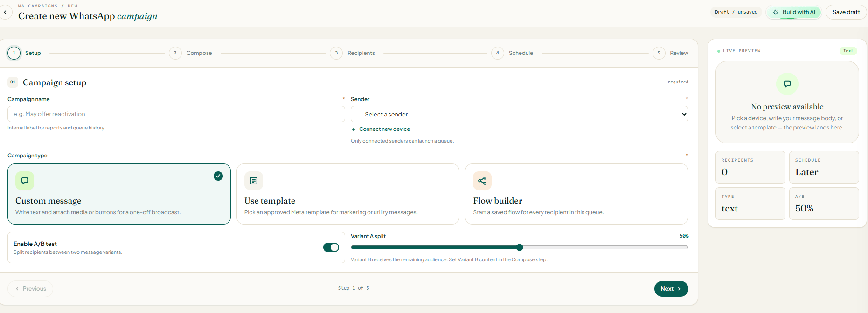Click the Save draft button

(x=846, y=12)
